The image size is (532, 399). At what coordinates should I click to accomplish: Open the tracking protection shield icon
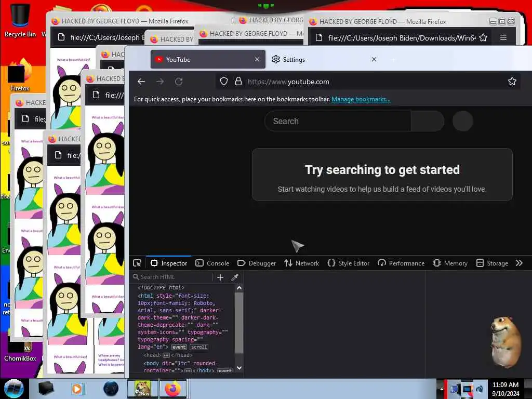tap(223, 82)
